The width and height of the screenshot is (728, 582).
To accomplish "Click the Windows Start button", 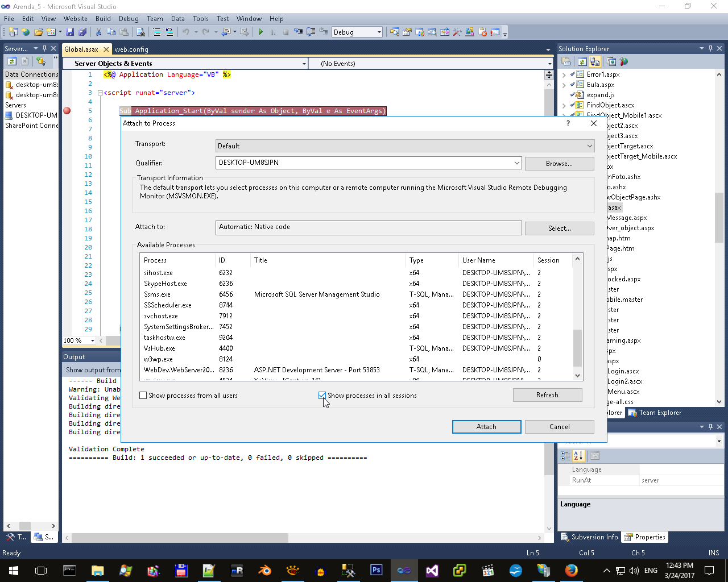I will 13,570.
